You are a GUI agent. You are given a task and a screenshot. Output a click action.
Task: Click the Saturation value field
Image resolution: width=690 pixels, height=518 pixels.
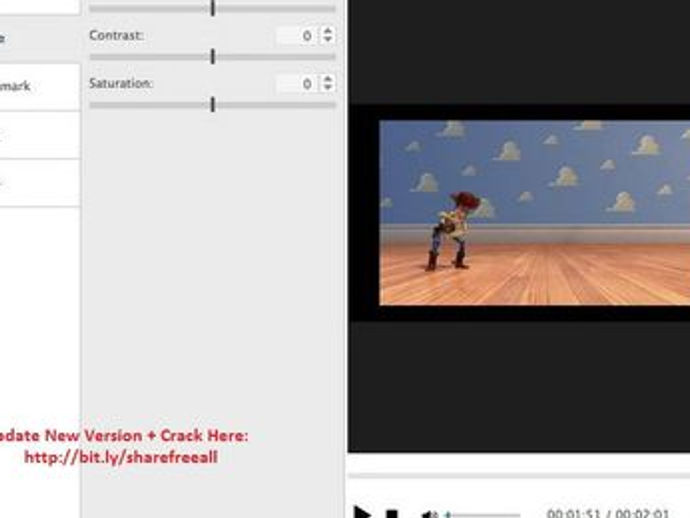click(297, 83)
